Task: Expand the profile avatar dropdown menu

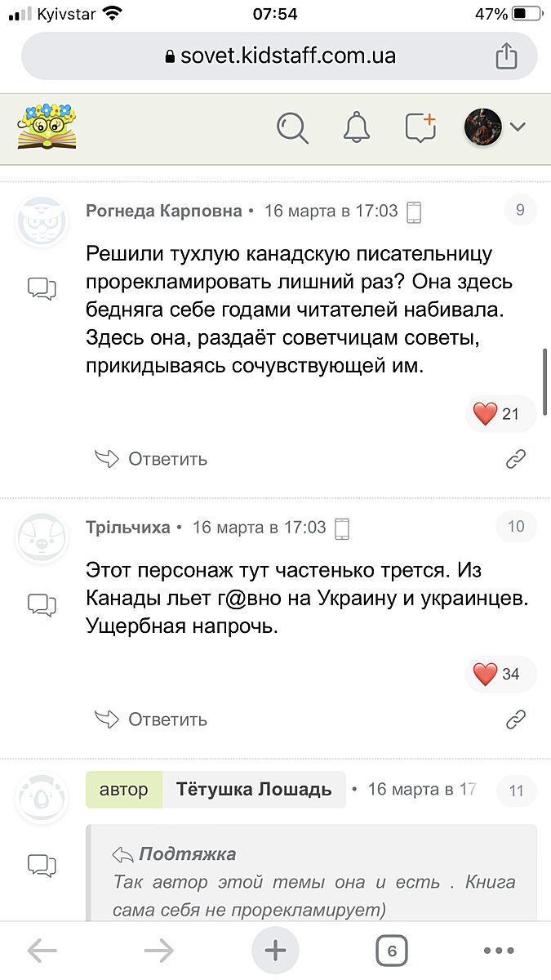Action: click(495, 127)
